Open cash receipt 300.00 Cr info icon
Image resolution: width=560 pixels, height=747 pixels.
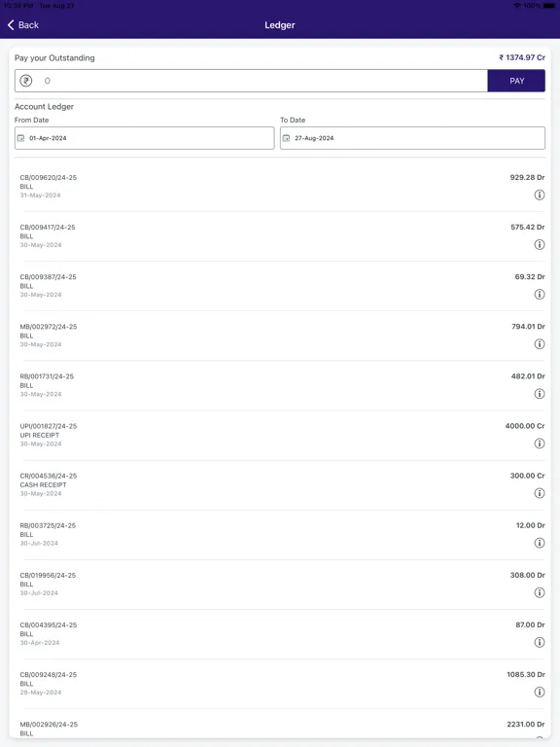tap(539, 493)
